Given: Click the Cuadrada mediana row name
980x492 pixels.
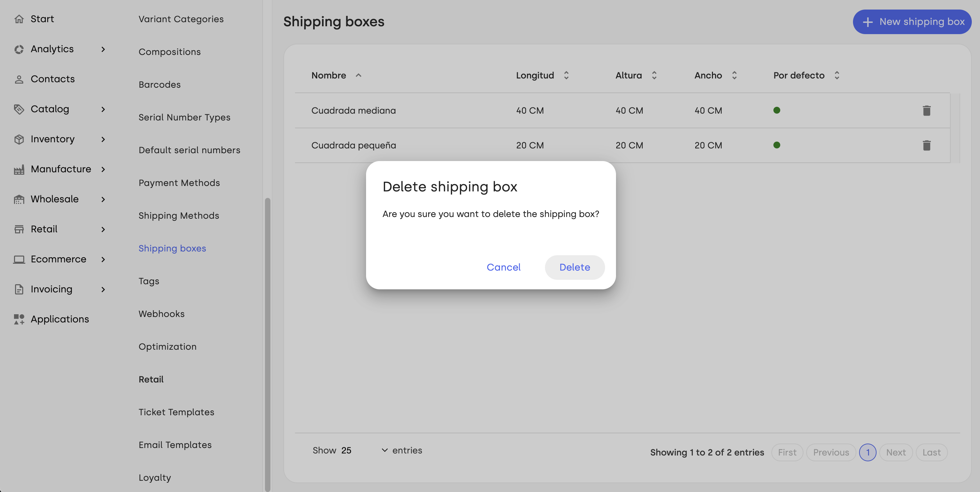Looking at the screenshot, I should [x=353, y=110].
